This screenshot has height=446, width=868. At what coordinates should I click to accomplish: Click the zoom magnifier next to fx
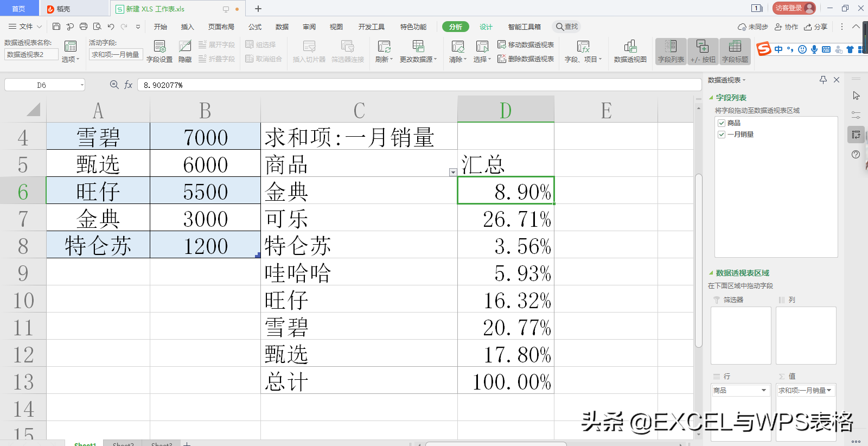click(x=114, y=85)
